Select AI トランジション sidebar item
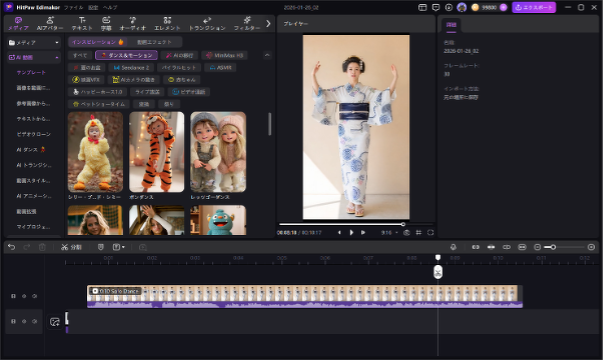The width and height of the screenshot is (604, 360). pyautogui.click(x=34, y=165)
